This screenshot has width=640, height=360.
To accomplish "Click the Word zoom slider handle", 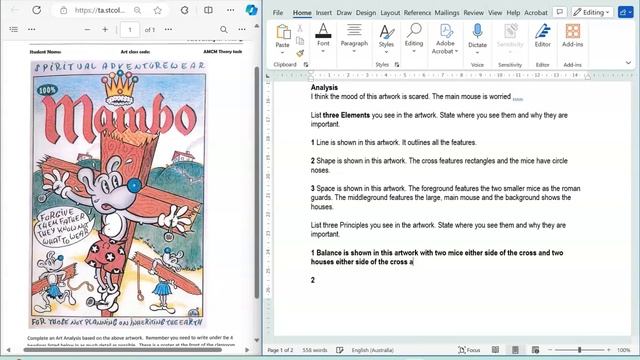I will coord(580,350).
